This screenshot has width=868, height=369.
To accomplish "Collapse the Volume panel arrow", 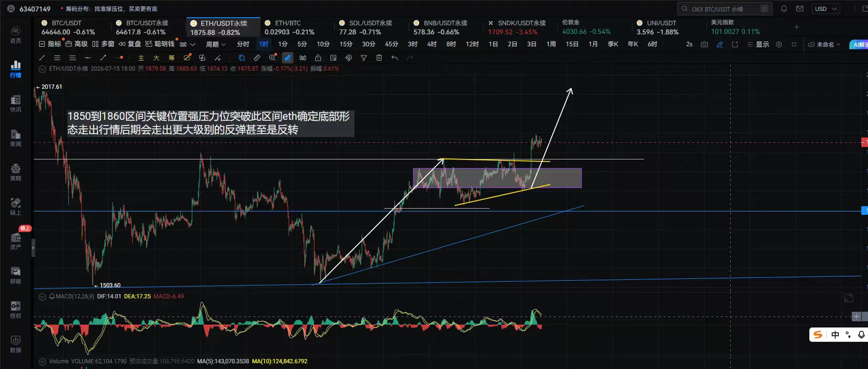I will tap(42, 361).
